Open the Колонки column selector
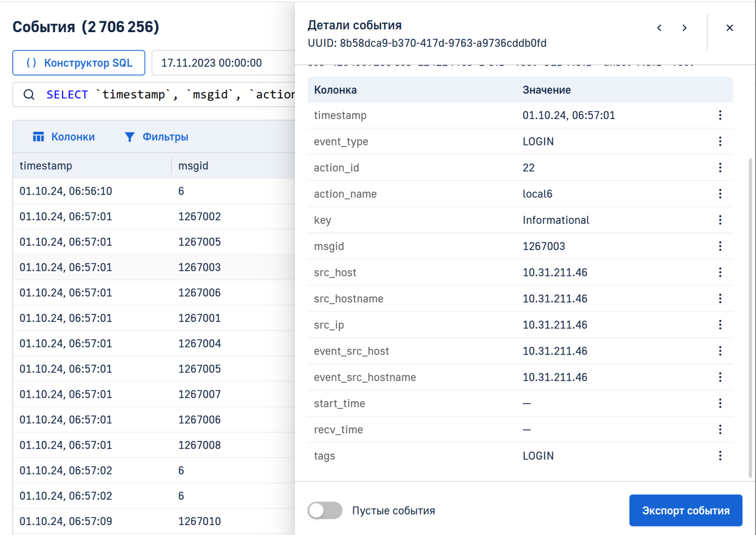The height and width of the screenshot is (535, 756). (64, 137)
